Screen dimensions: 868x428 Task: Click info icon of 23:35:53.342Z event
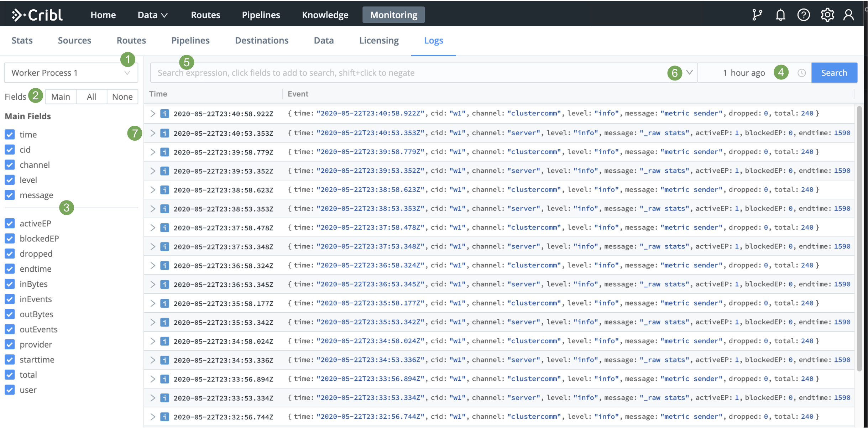click(x=164, y=322)
